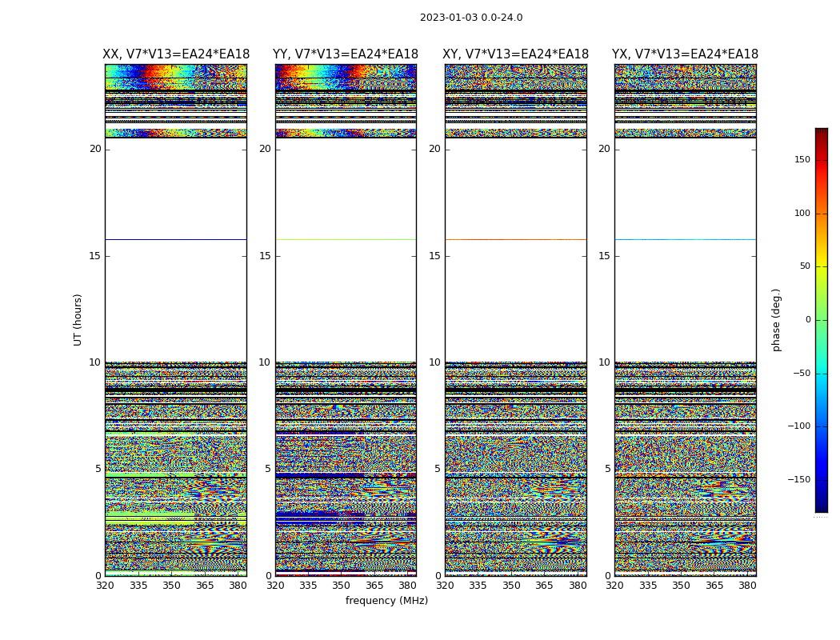Click the 335 frequency tick under YY panel
840x640 pixels.
tap(308, 586)
